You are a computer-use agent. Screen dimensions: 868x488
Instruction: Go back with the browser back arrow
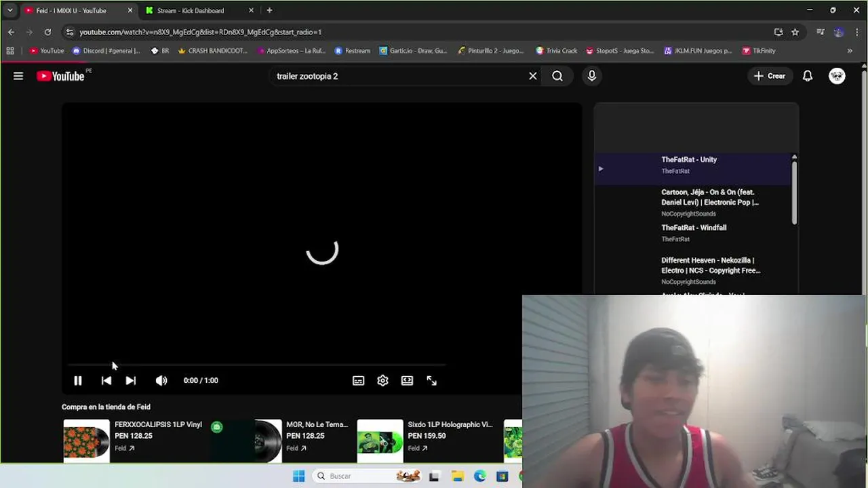(x=11, y=32)
